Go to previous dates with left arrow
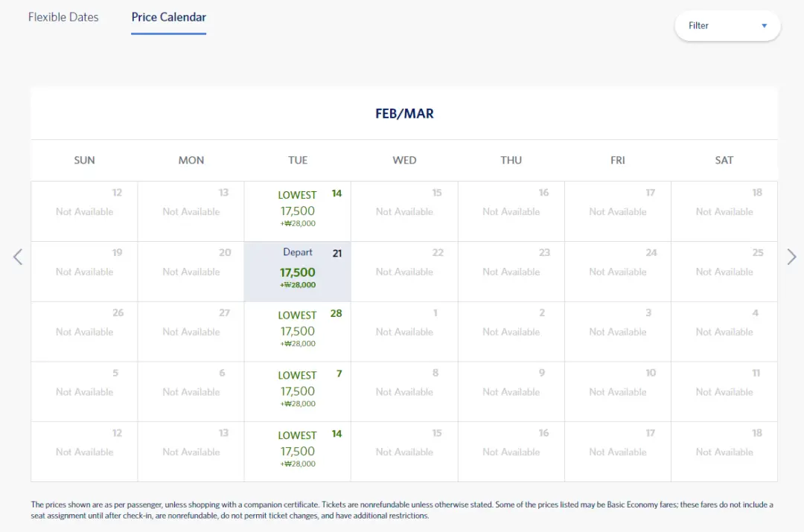This screenshot has height=532, width=804. tap(18, 257)
